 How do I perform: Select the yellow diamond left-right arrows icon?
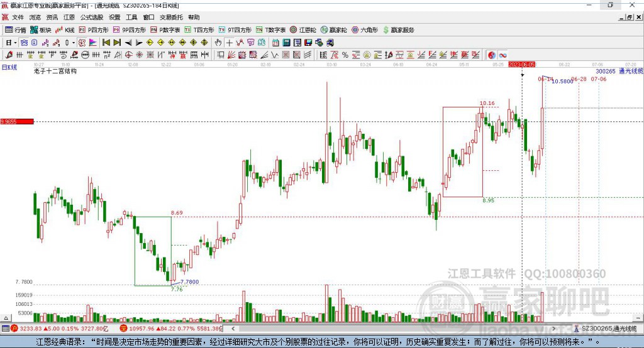(172, 43)
